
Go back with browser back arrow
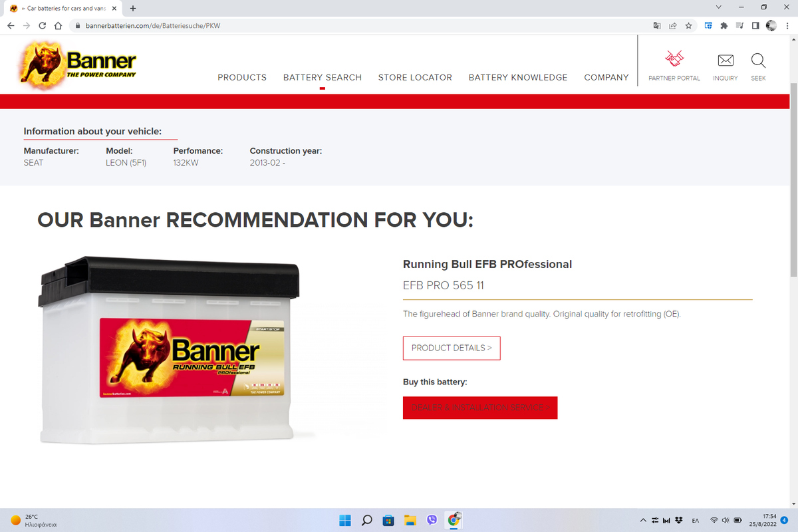[x=10, y=26]
